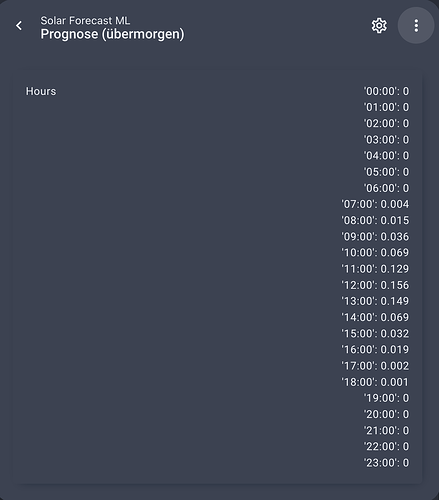The image size is (439, 500).
Task: Select the '08:00': 0.015 entry
Action: click(375, 220)
